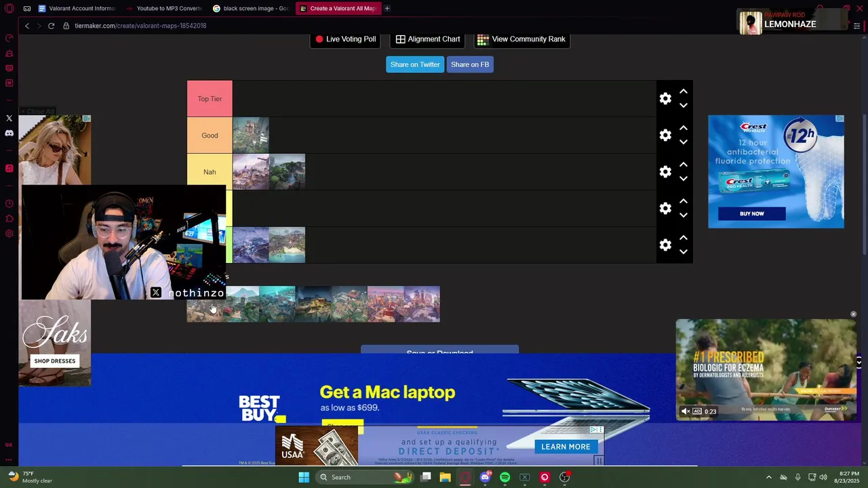Open Top Tier row settings gear

[x=665, y=99]
